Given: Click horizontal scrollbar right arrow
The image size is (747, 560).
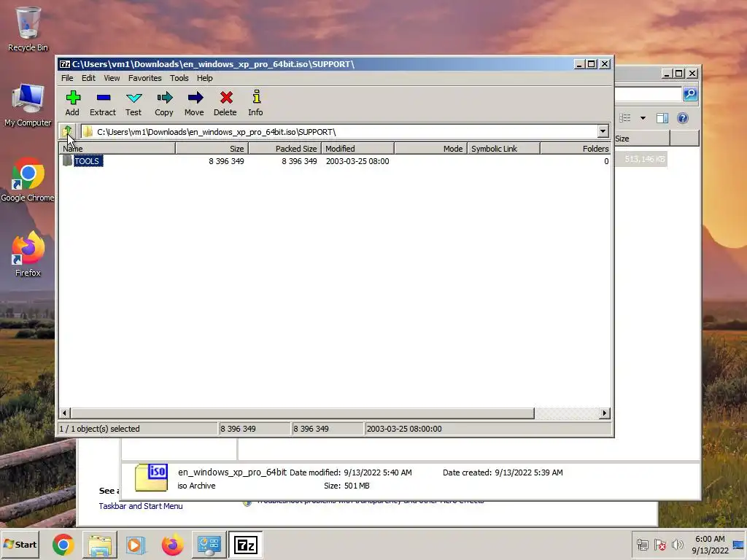Looking at the screenshot, I should coord(605,413).
